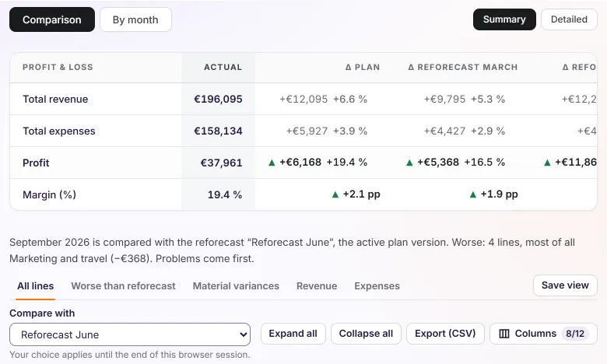607x364 pixels.
Task: Click Expand all button
Action: 293,334
